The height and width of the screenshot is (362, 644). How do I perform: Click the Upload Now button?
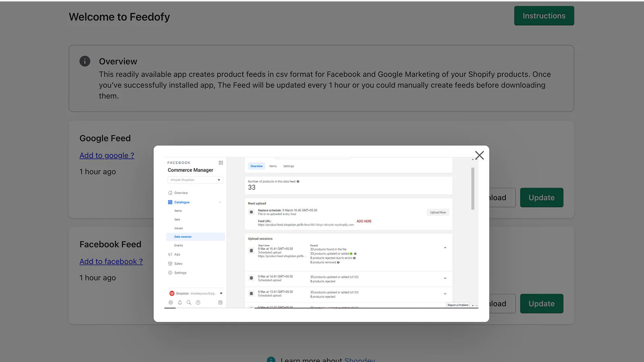[438, 212]
